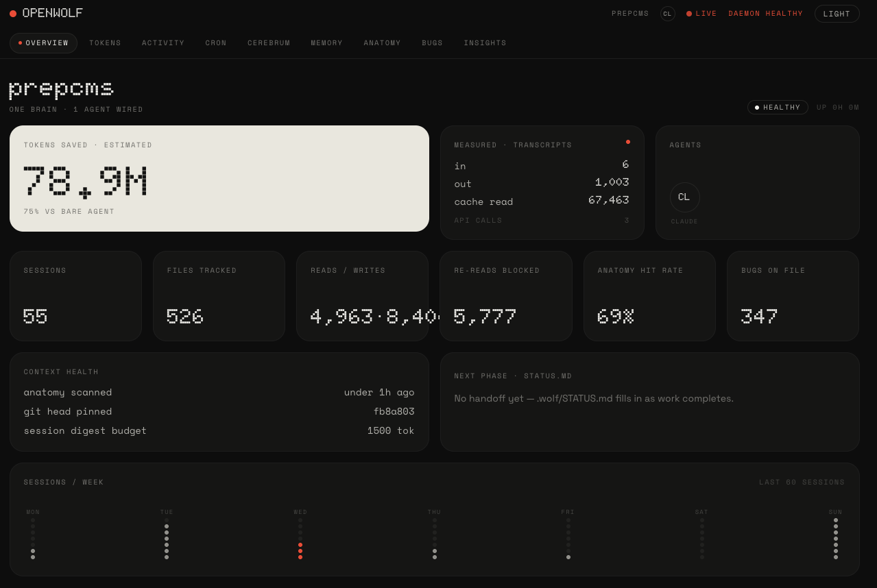
Task: Go to the CRON tab
Action: pos(216,43)
